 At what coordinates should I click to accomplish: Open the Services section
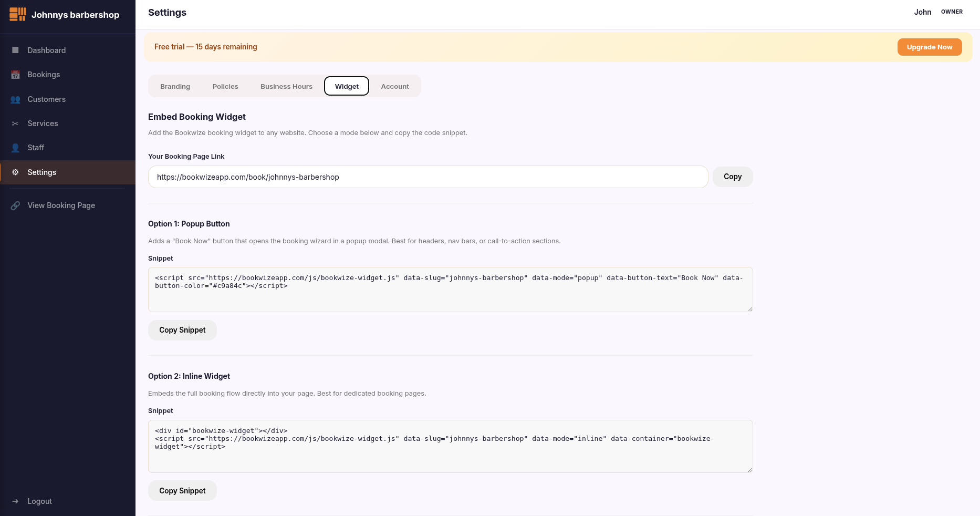tap(68, 123)
